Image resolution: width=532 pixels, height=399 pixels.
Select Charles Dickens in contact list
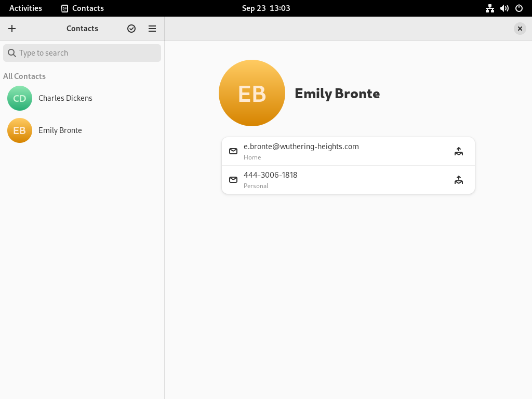click(82, 98)
